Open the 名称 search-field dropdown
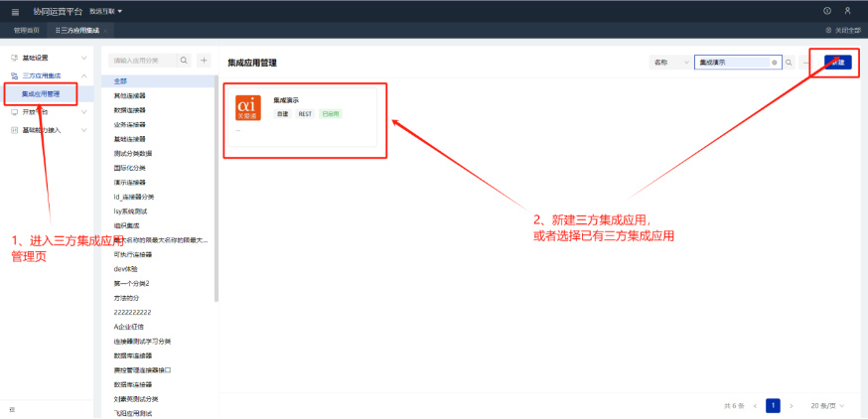868x419 pixels. [670, 63]
